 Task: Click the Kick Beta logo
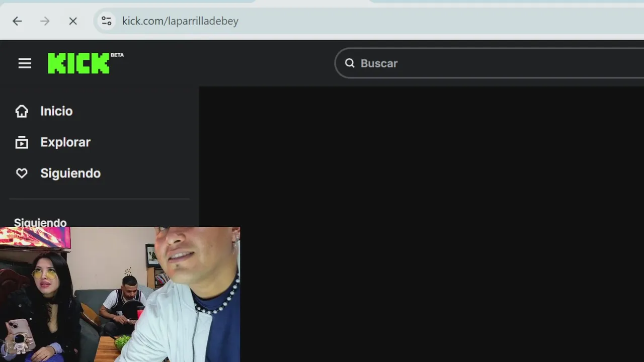(x=86, y=63)
